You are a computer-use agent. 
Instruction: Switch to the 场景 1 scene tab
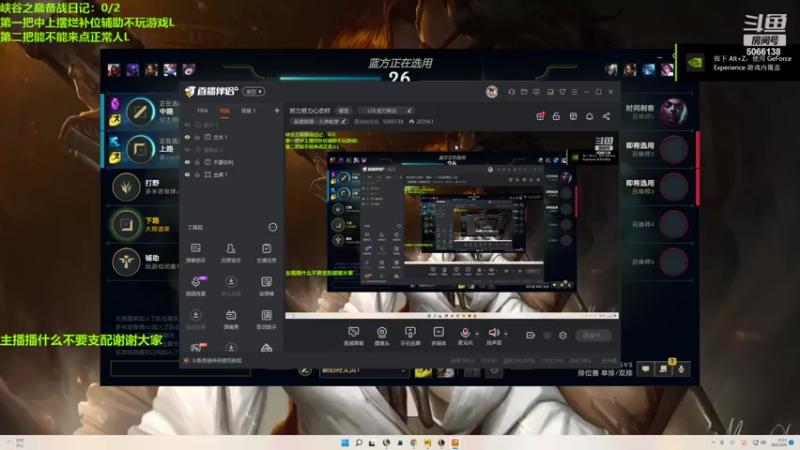tap(248, 111)
